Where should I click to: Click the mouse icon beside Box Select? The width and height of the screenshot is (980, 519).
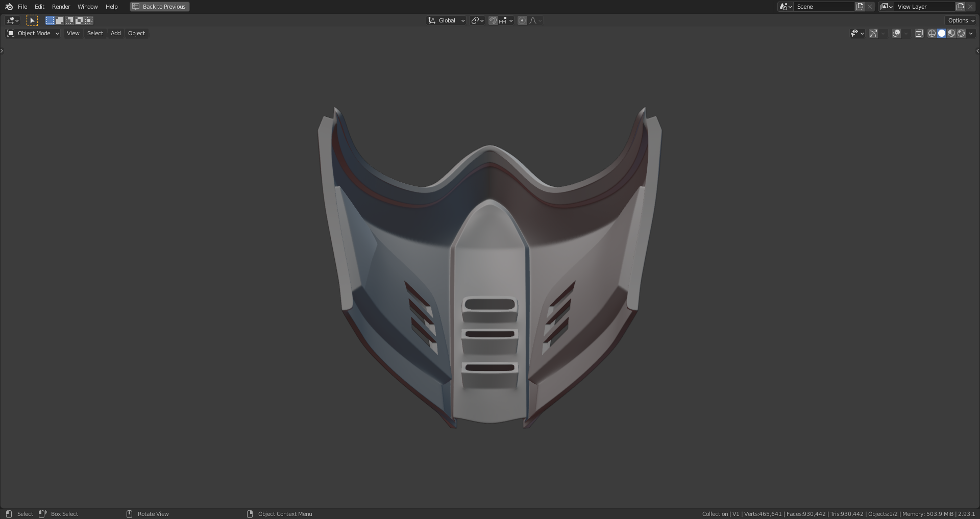(x=43, y=514)
